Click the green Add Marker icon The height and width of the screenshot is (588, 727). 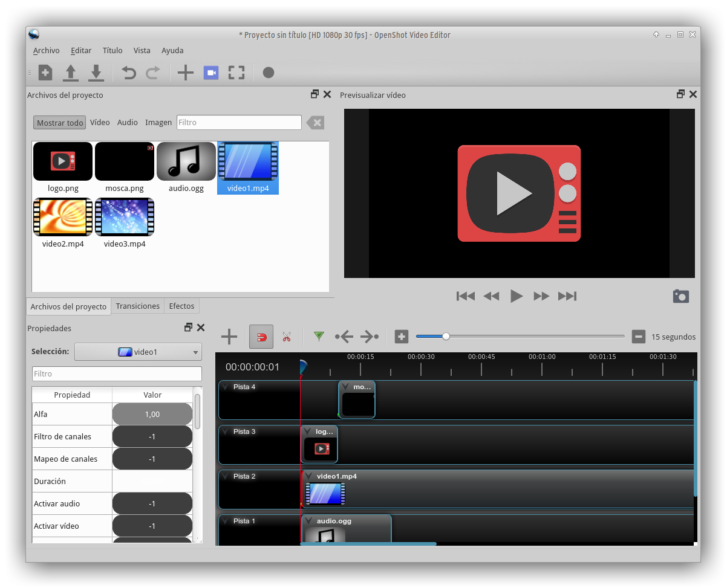319,337
